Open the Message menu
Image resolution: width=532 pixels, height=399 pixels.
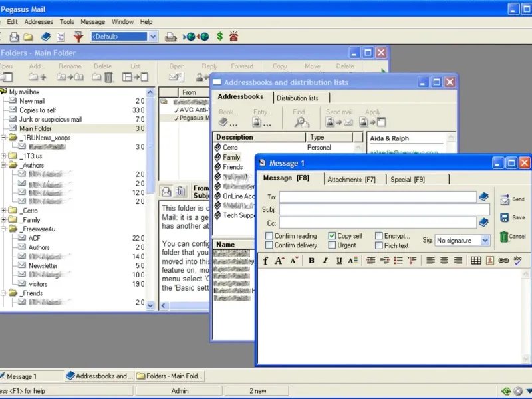92,22
